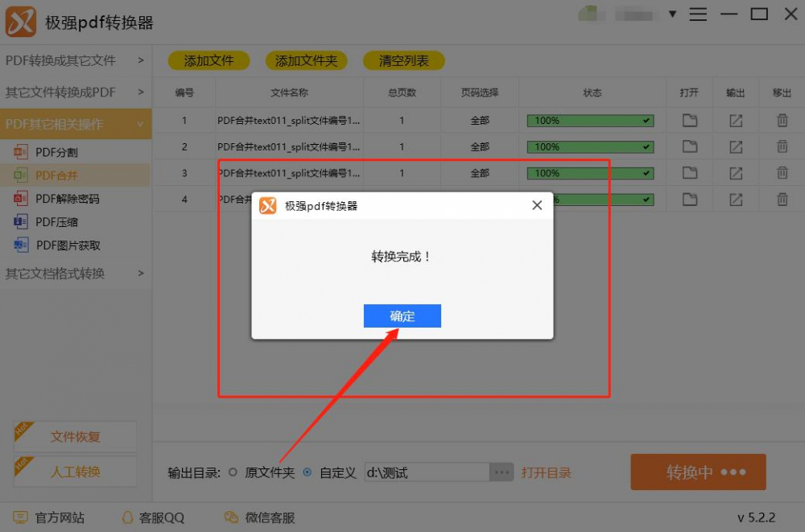The width and height of the screenshot is (805, 532).
Task: Click the 总页数 column header
Action: [x=402, y=93]
